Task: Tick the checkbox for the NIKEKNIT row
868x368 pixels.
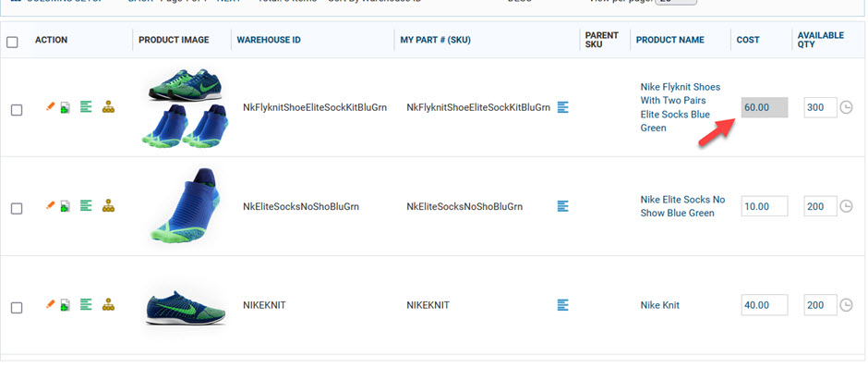Action: click(17, 308)
